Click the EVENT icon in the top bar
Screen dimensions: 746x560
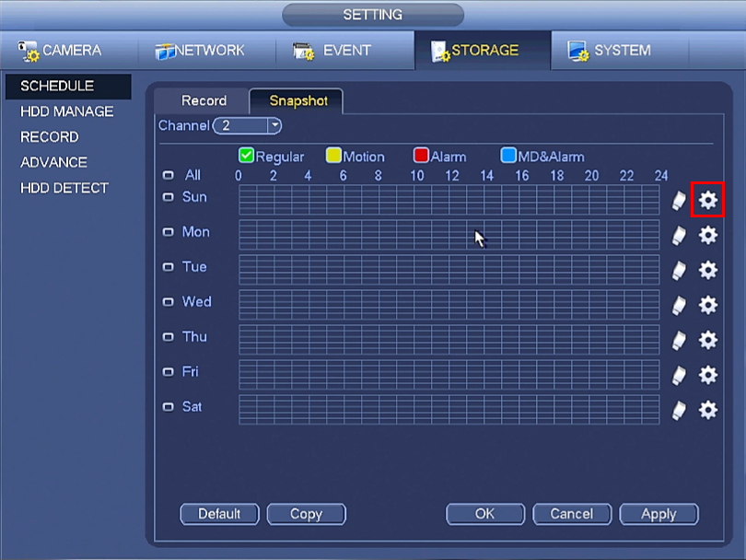point(303,51)
